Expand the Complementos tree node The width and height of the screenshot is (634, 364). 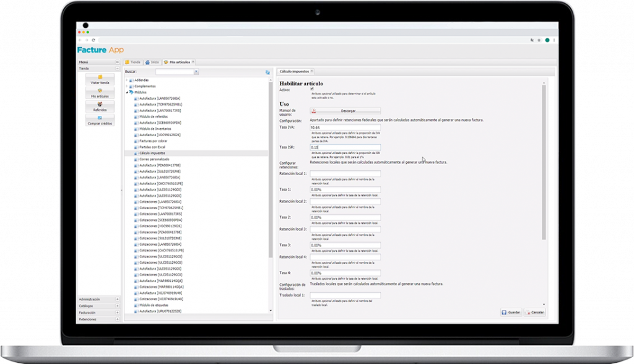click(126, 86)
